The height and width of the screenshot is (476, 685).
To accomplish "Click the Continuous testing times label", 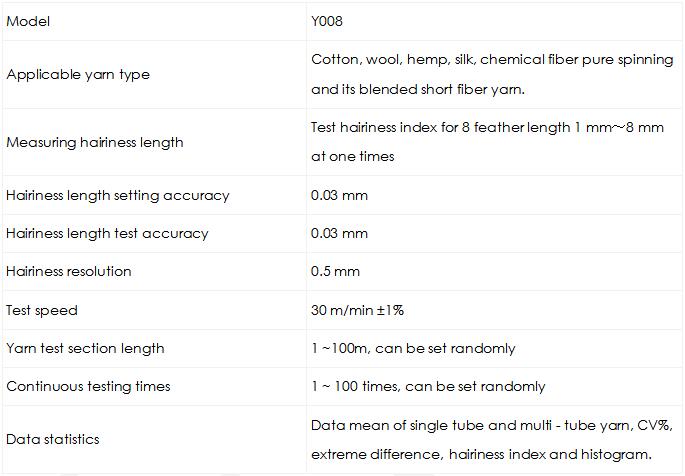I will coord(88,386).
